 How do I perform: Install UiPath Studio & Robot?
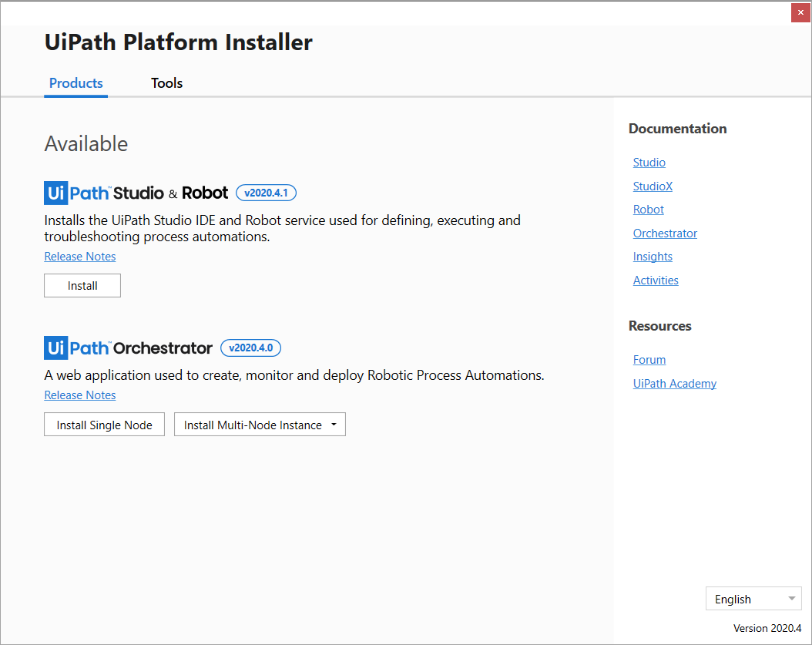[x=82, y=286]
